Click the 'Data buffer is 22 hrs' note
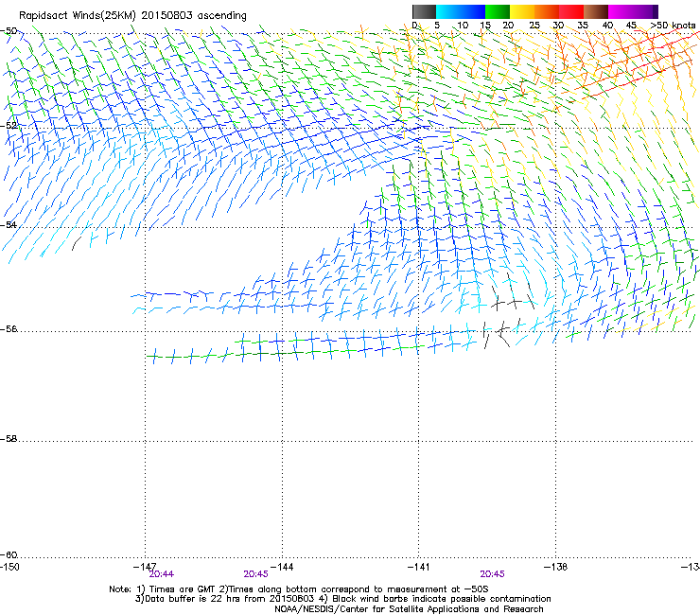The image size is (700, 615). (342, 599)
